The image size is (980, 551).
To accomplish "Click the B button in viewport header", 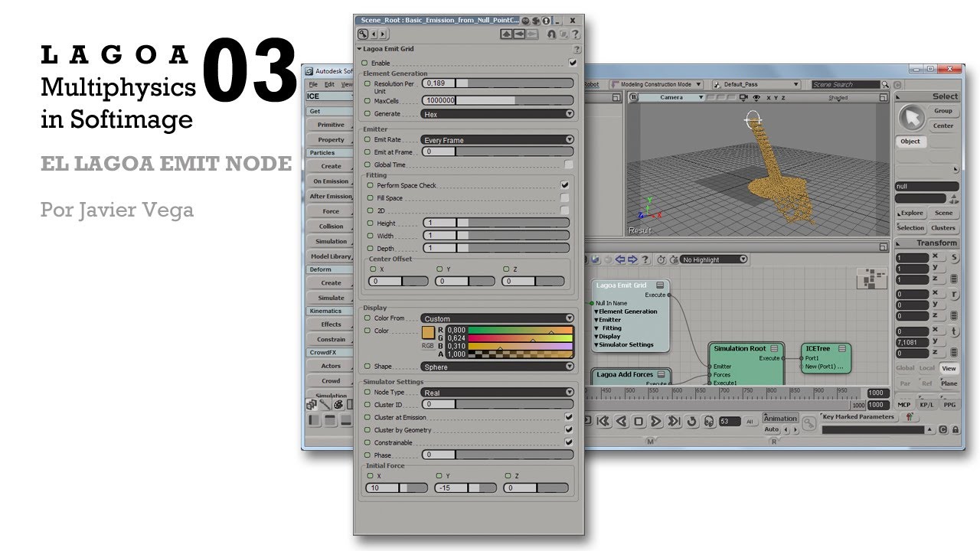I will pyautogui.click(x=633, y=97).
